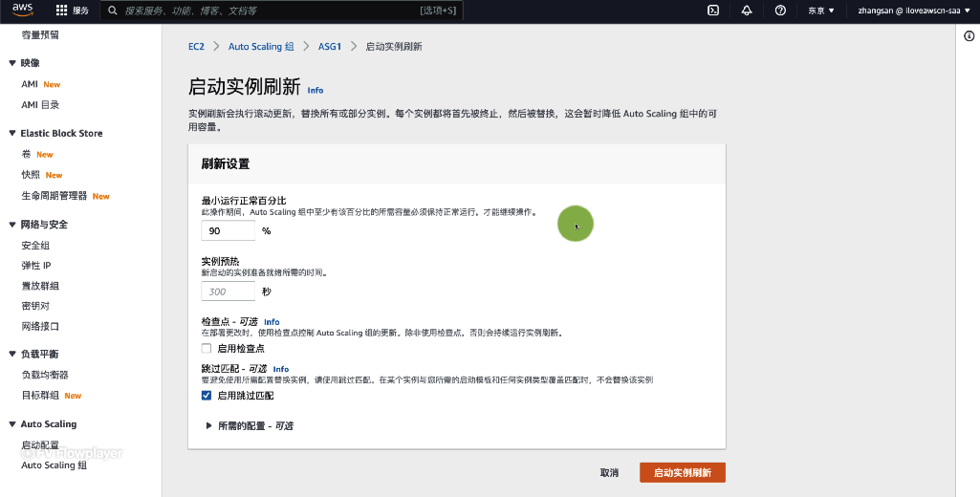Open the notifications bell
The height and width of the screenshot is (497, 980).
[x=747, y=11]
